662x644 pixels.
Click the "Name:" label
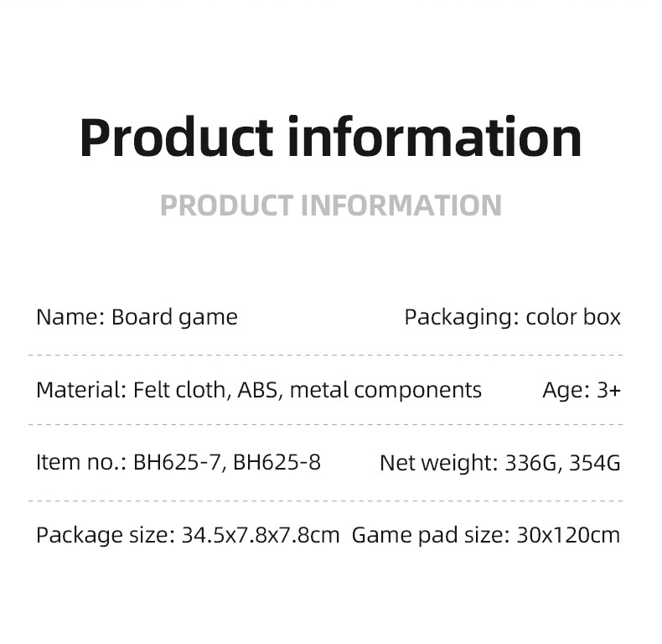(70, 317)
